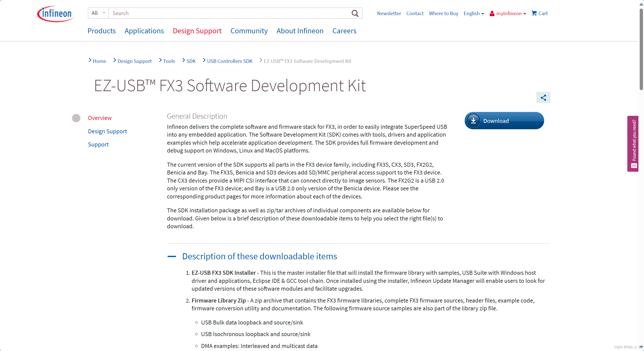This screenshot has width=644, height=351.
Task: Go to Home breadcrumb
Action: pyautogui.click(x=99, y=61)
